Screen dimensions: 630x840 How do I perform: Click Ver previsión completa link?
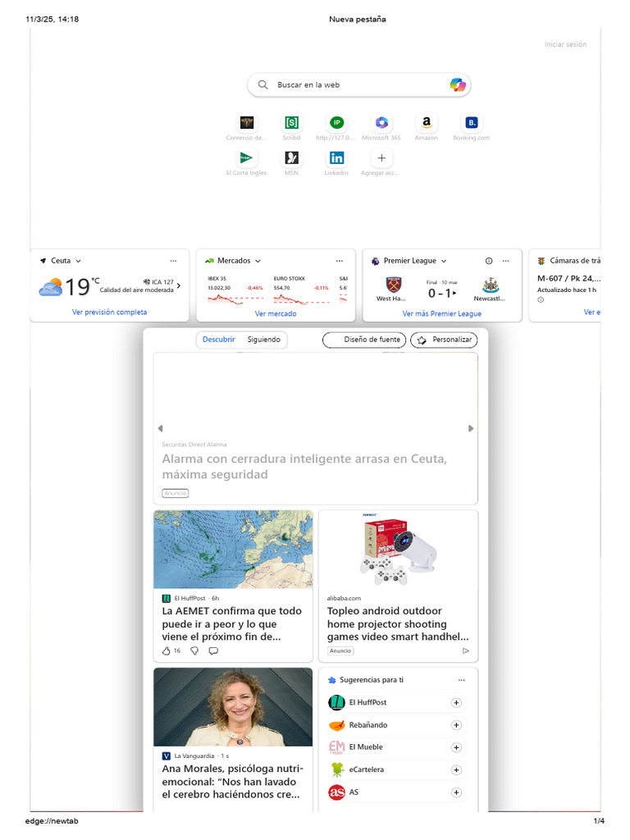pyautogui.click(x=109, y=313)
